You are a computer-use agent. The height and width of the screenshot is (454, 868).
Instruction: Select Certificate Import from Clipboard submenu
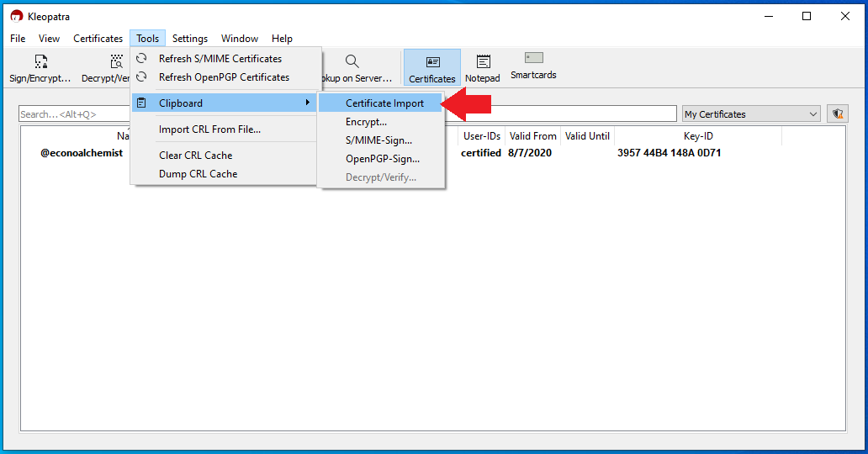pyautogui.click(x=380, y=103)
